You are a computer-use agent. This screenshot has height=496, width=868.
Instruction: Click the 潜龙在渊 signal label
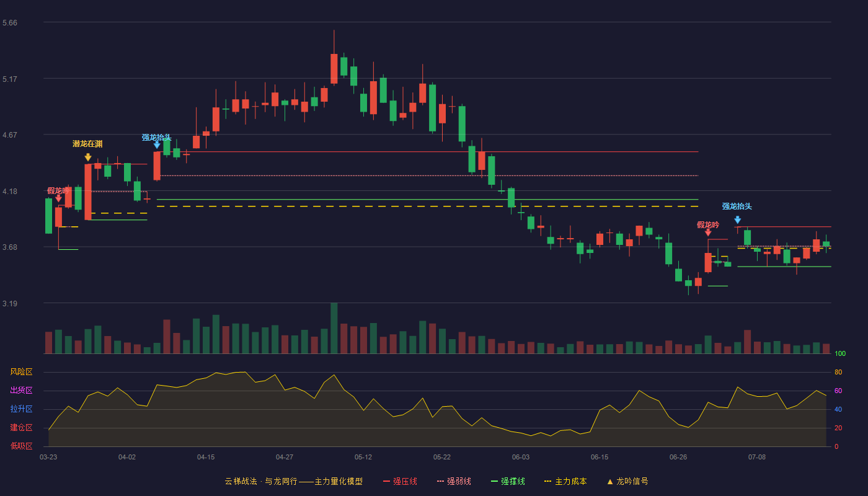pyautogui.click(x=87, y=144)
